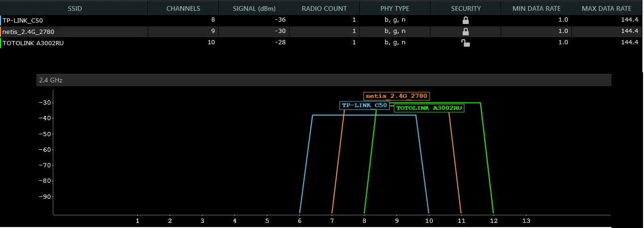This screenshot has height=228, width=644.
Task: Click max data rate 144.4 for netis_2.4G_2780
Action: [630, 31]
